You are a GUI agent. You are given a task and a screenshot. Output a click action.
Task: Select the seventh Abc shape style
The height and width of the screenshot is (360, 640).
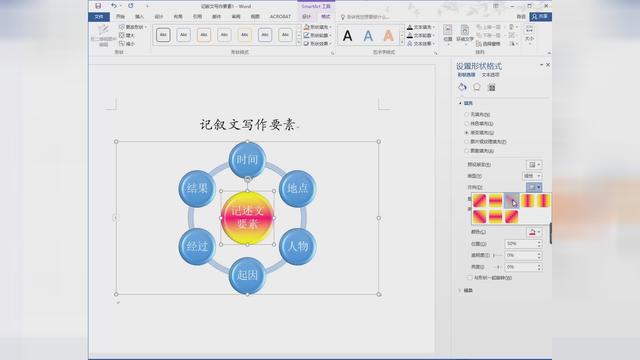coord(285,35)
